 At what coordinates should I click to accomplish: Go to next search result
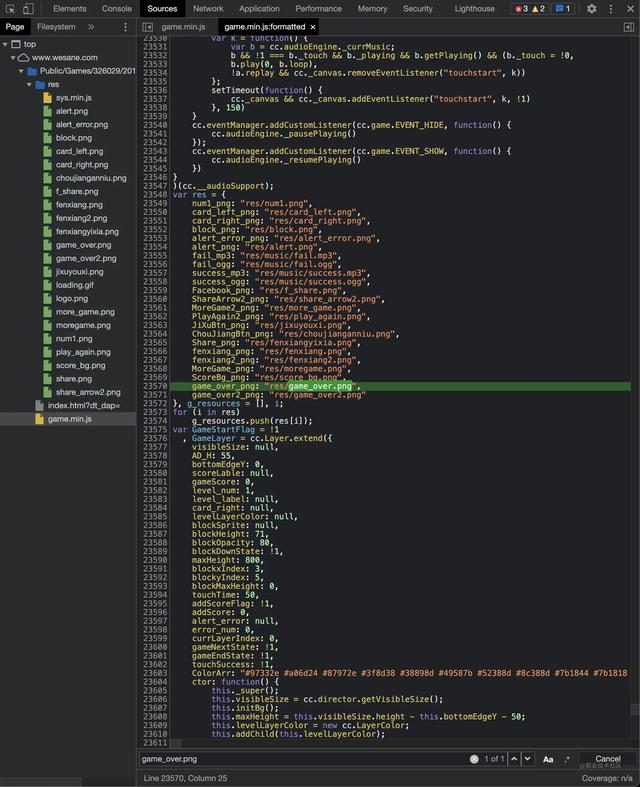pos(528,759)
